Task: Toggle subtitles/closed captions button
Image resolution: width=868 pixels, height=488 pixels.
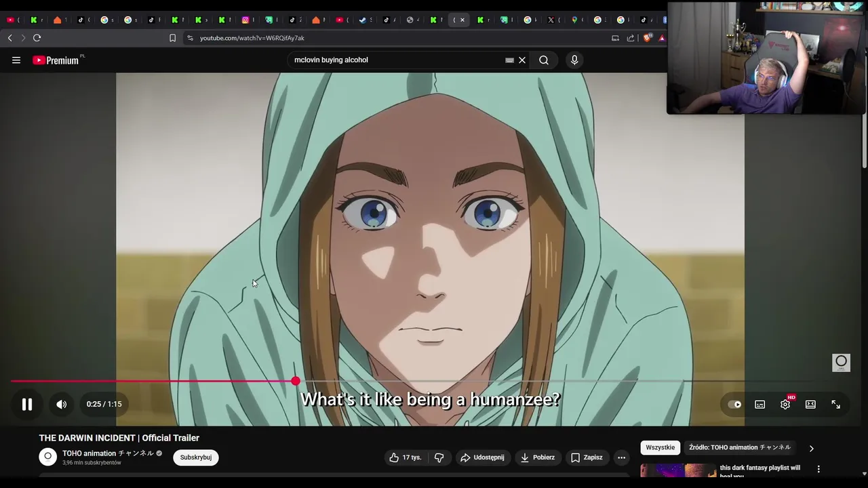Action: pos(759,405)
